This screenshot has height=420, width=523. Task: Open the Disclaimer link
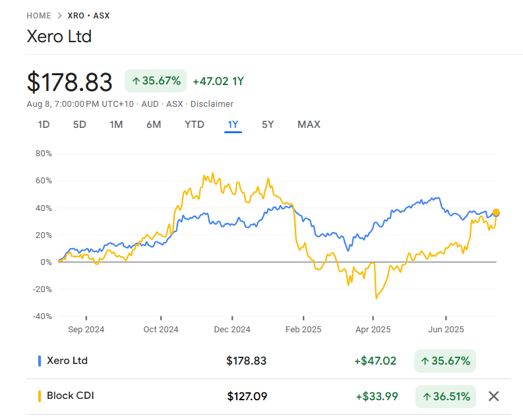(212, 104)
